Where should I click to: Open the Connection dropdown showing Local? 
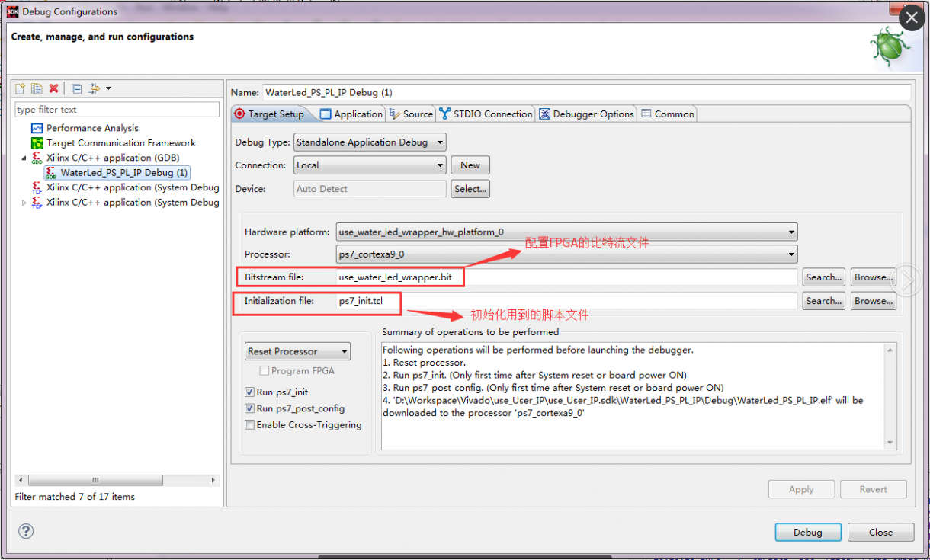tap(370, 165)
